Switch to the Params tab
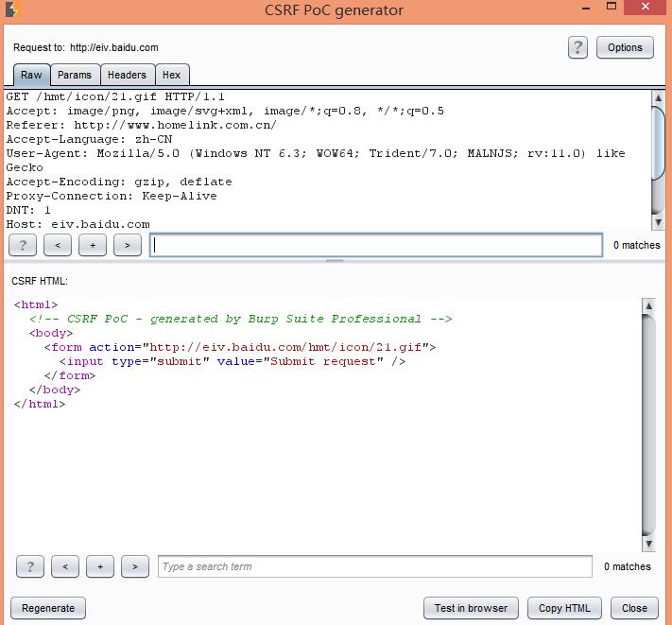Screen dimensions: 672x625 coord(75,75)
